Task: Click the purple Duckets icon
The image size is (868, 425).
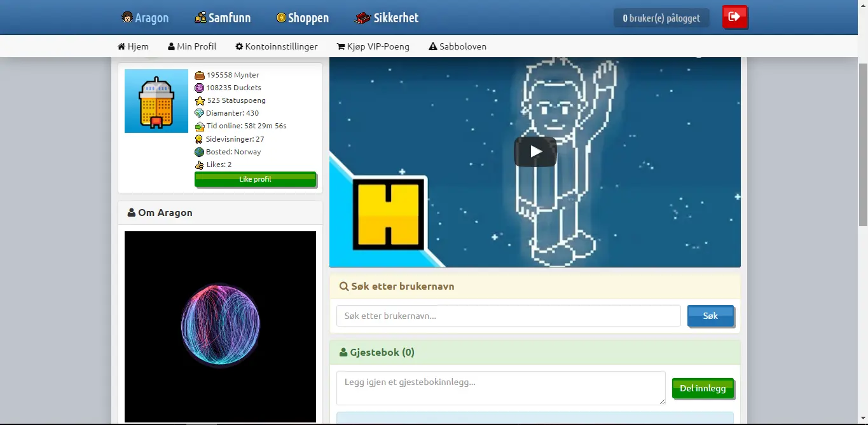Action: [200, 88]
